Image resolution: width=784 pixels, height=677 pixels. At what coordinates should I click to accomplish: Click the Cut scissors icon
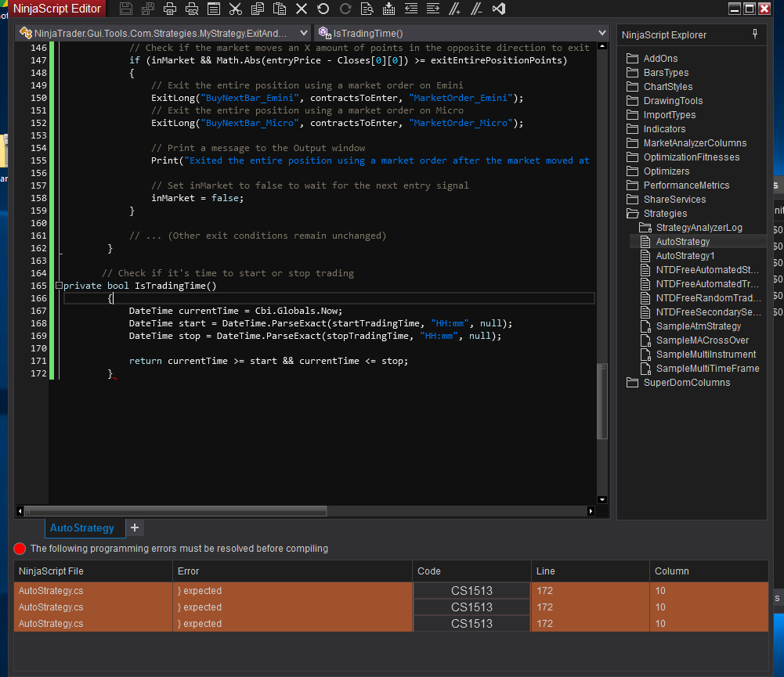pyautogui.click(x=235, y=9)
